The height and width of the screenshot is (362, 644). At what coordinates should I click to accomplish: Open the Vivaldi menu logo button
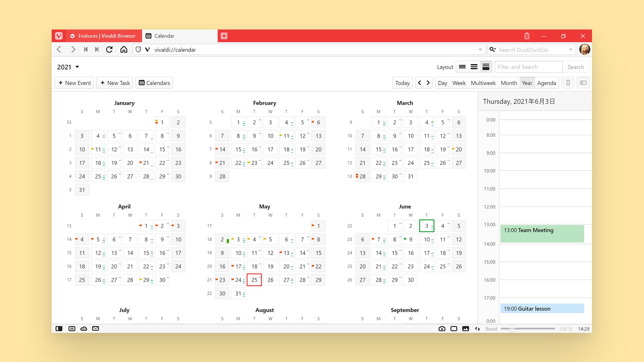tap(59, 36)
